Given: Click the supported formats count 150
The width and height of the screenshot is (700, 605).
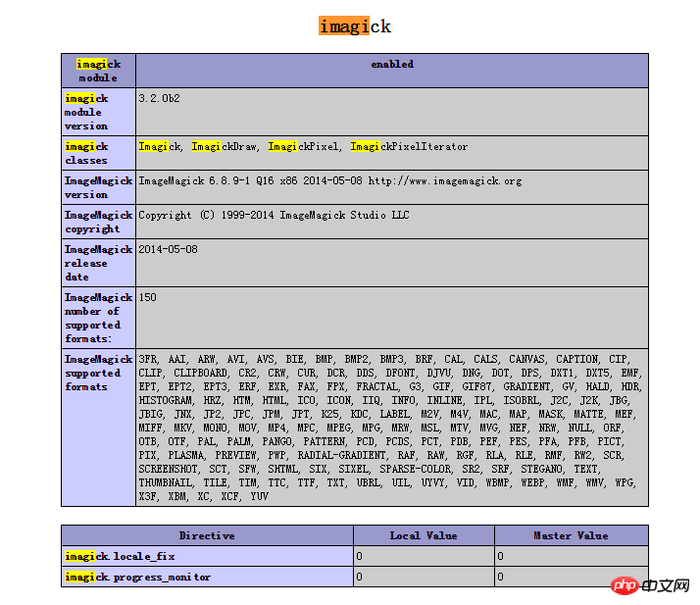Looking at the screenshot, I should [147, 297].
